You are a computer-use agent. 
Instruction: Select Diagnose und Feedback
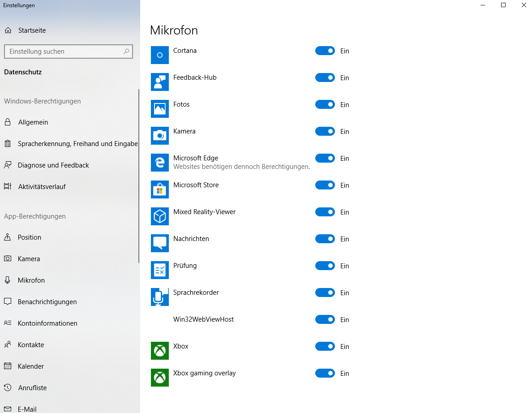pos(69,165)
